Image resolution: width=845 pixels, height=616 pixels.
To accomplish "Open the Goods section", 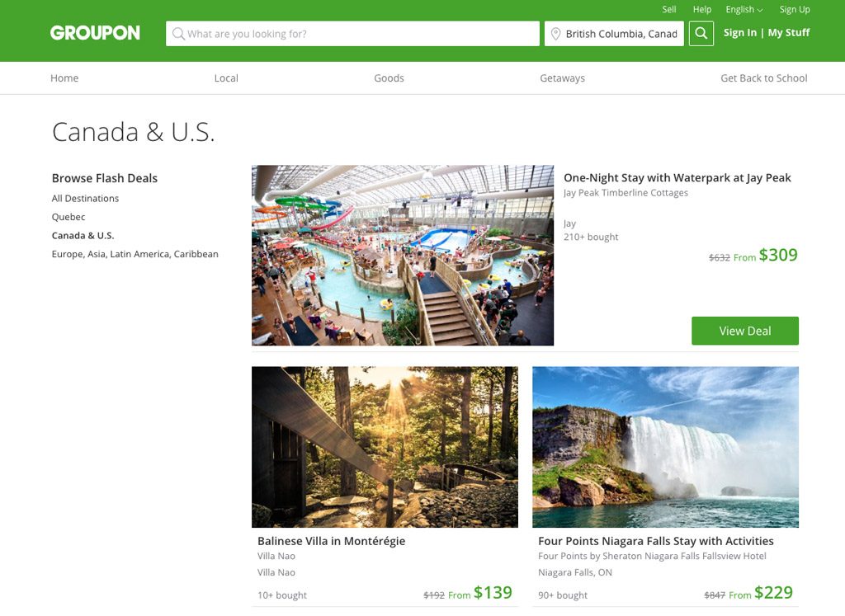I will click(389, 78).
